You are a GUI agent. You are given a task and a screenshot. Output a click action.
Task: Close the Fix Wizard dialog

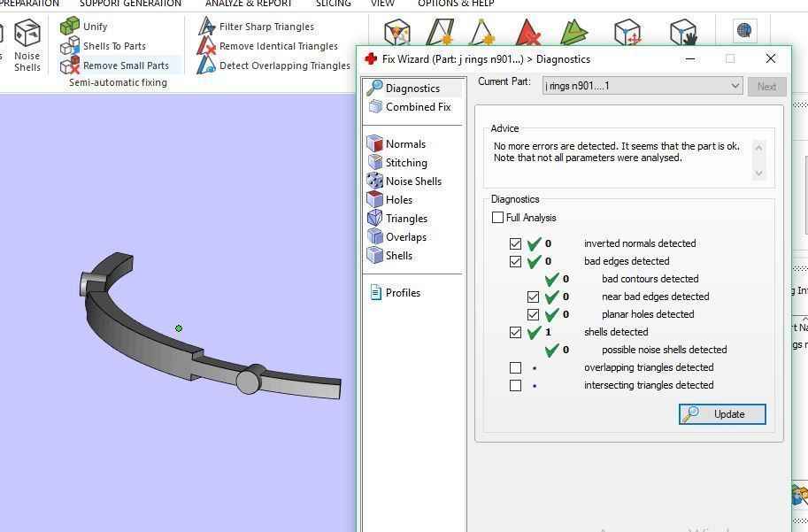770,58
